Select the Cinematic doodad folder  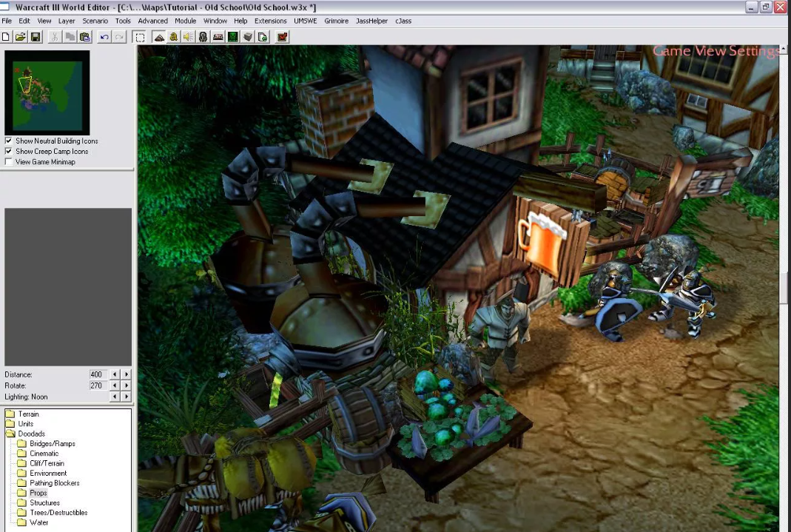44,454
